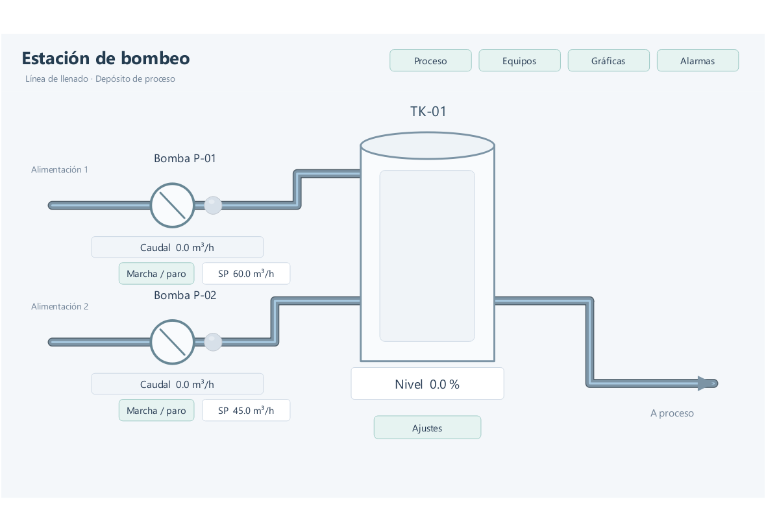Toggle Marcha / paro for Bomba P-02
Viewport: 766px width, 532px height.
coord(156,411)
